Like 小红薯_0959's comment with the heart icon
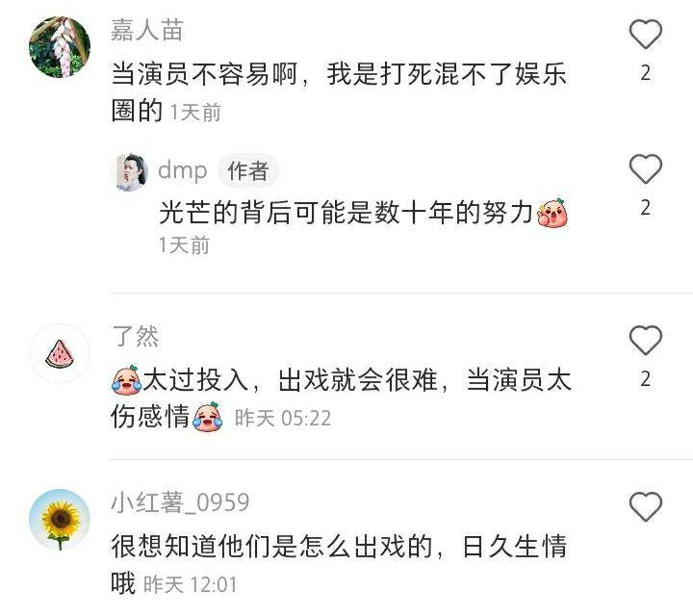The image size is (693, 616). (645, 506)
